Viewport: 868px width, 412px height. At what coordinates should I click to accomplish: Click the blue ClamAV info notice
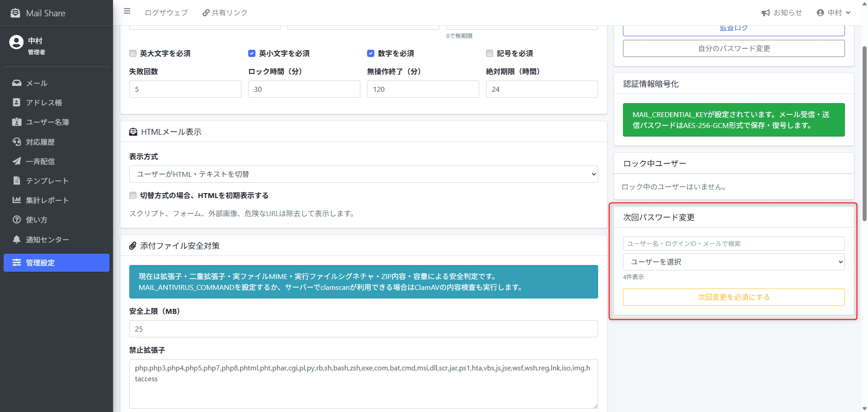point(363,282)
